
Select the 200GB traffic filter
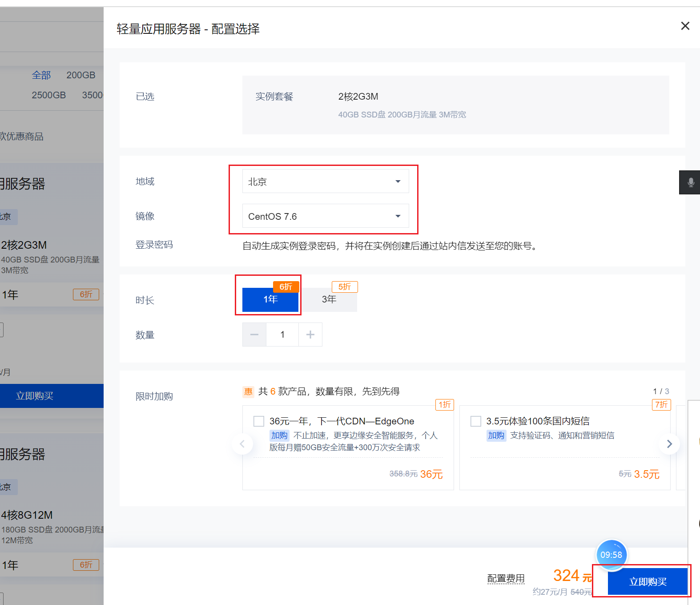(80, 75)
